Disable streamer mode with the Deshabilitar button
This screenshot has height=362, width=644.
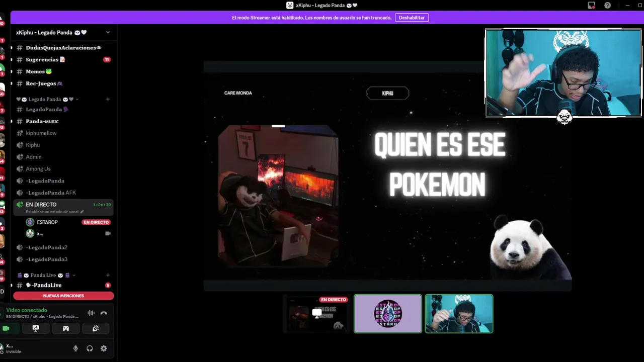tap(412, 18)
